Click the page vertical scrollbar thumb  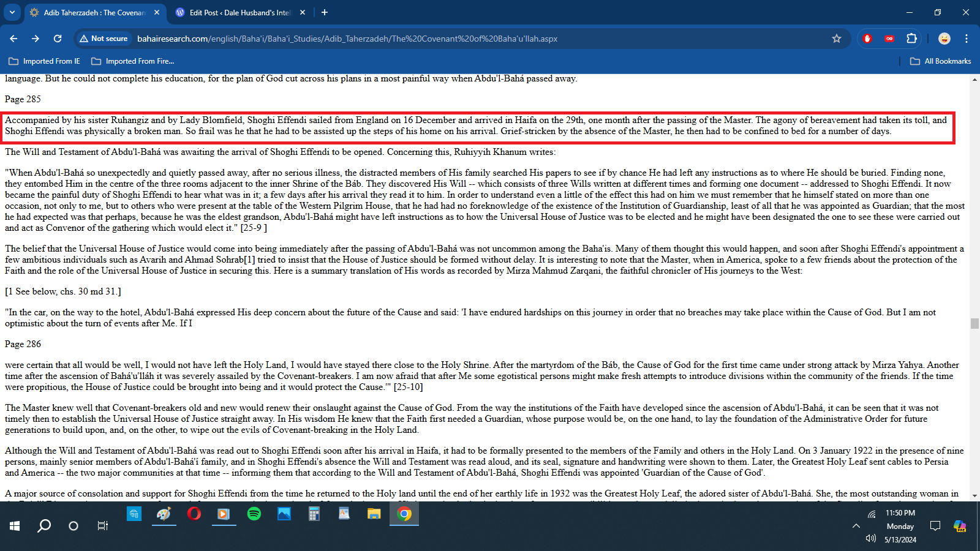tap(974, 323)
